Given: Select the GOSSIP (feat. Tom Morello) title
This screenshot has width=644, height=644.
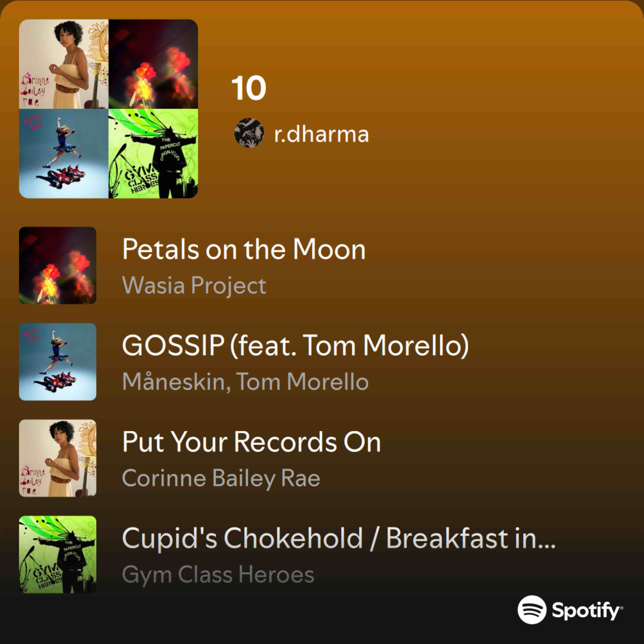Looking at the screenshot, I should [295, 345].
